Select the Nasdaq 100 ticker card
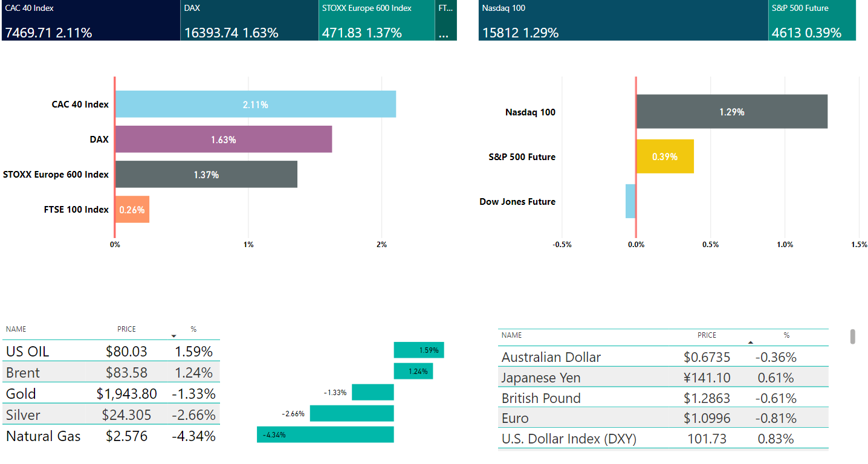The width and height of the screenshot is (868, 464). [x=623, y=20]
